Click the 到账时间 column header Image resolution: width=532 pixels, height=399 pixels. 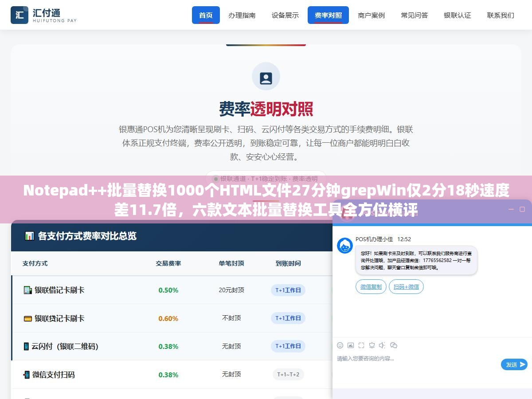click(288, 263)
